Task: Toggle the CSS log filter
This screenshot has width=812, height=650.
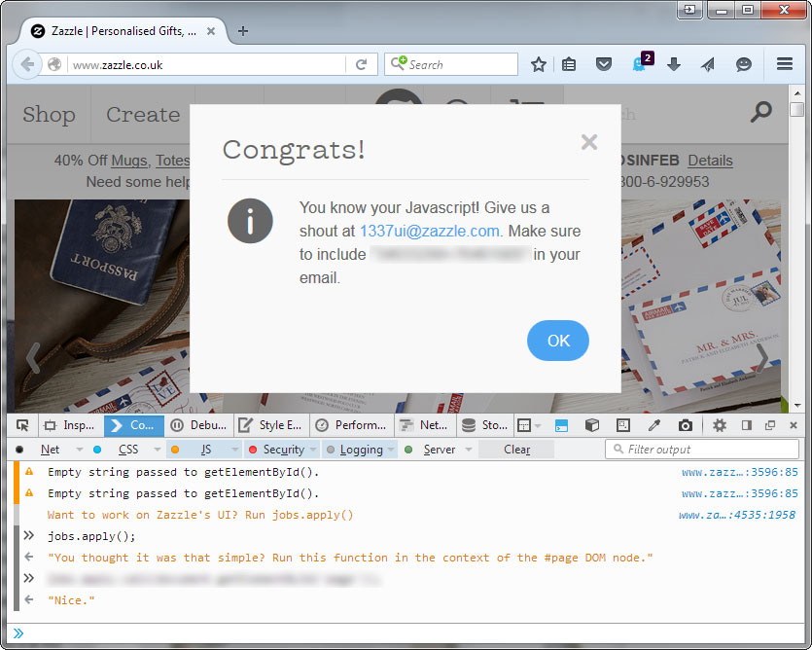Action: click(x=127, y=450)
